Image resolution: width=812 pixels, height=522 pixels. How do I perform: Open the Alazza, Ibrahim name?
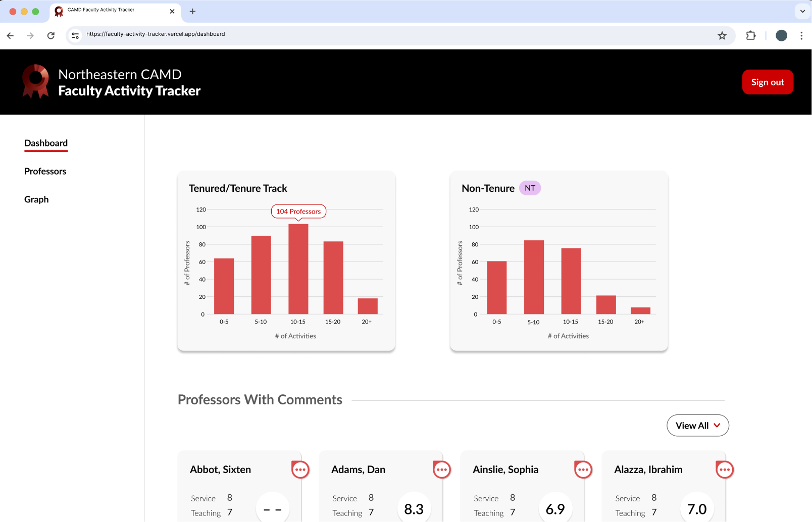point(648,470)
